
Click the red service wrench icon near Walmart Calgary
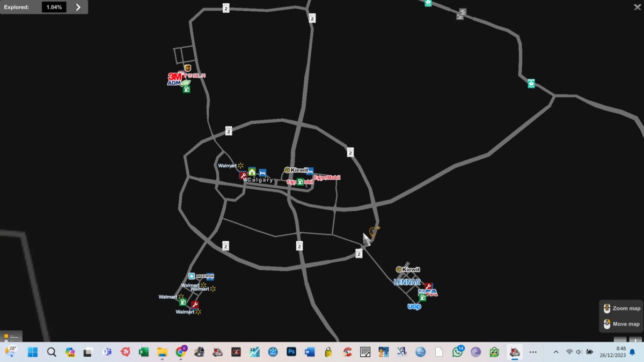coord(243,175)
